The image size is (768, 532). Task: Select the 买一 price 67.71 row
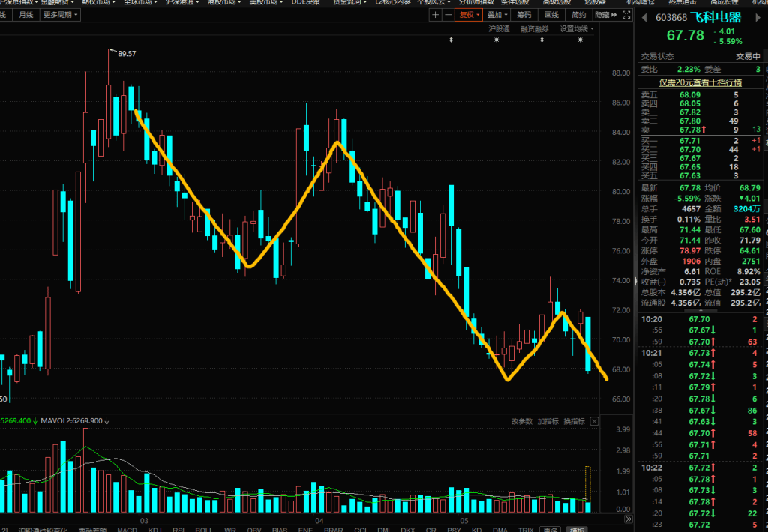pyautogui.click(x=700, y=141)
